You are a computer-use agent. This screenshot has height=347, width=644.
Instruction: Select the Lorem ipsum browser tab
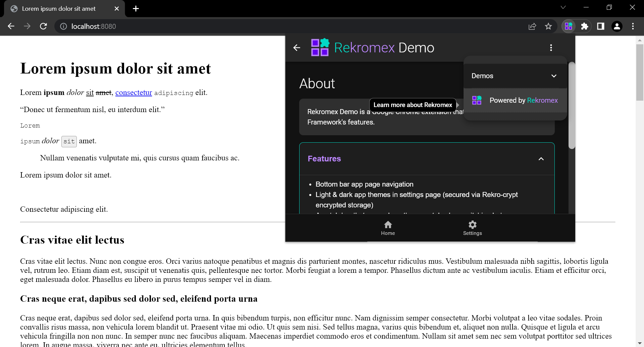[59, 8]
